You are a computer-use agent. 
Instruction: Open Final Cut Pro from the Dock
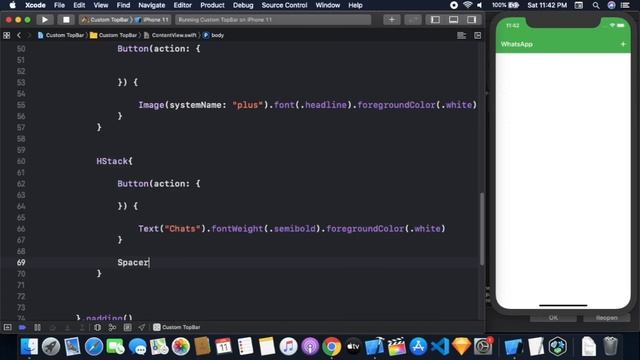396,347
